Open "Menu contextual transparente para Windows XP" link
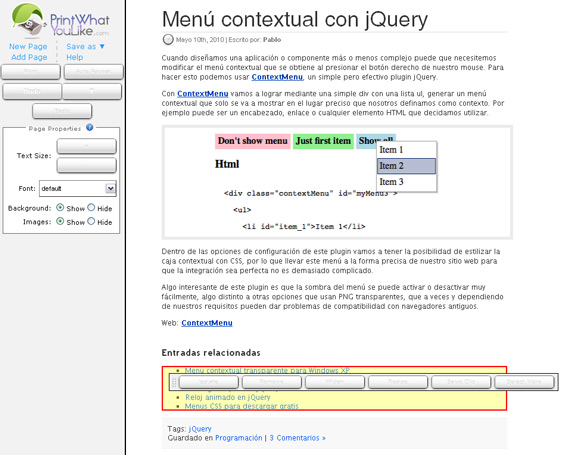 (267, 370)
